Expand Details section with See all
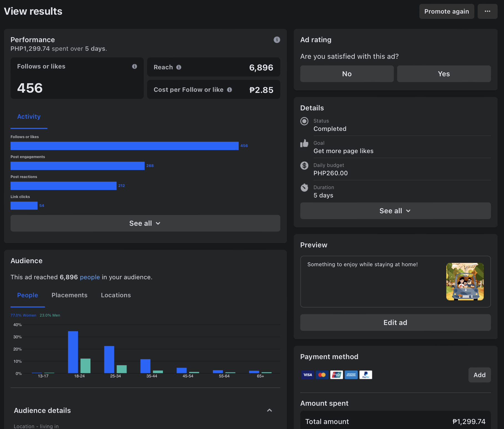This screenshot has width=504, height=429. [395, 211]
